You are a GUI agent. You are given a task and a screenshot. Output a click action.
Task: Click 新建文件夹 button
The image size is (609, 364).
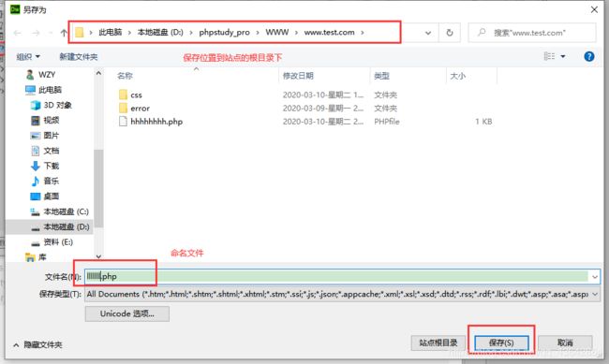(78, 57)
